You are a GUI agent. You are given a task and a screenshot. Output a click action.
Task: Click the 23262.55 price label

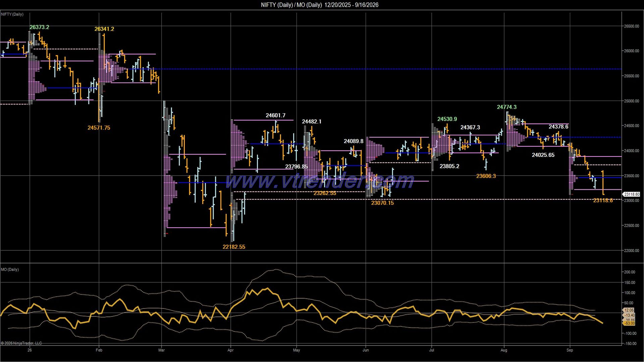(x=325, y=193)
